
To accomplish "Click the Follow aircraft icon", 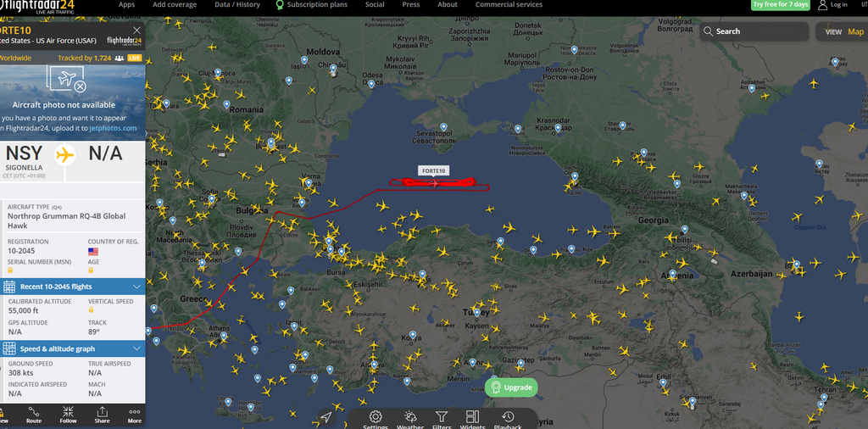I will [68, 415].
